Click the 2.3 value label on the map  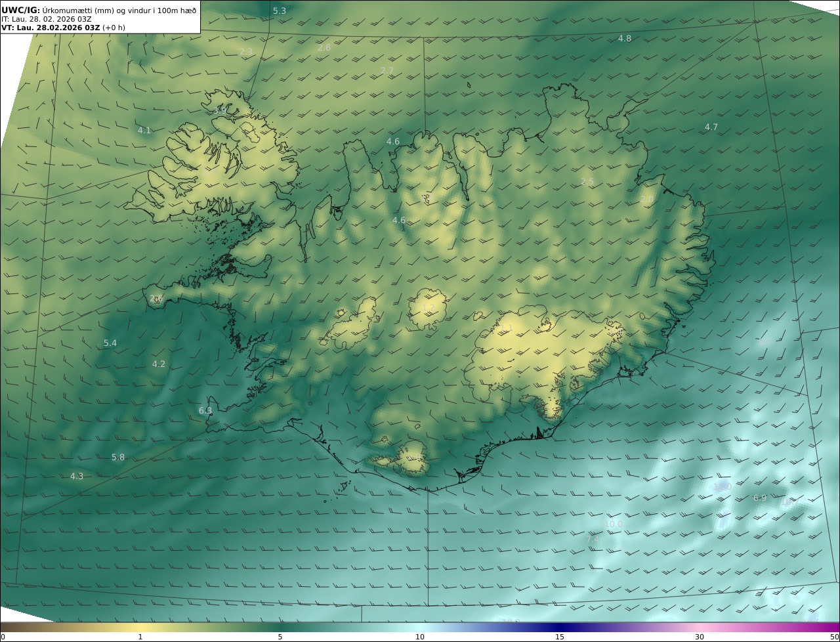coord(246,51)
